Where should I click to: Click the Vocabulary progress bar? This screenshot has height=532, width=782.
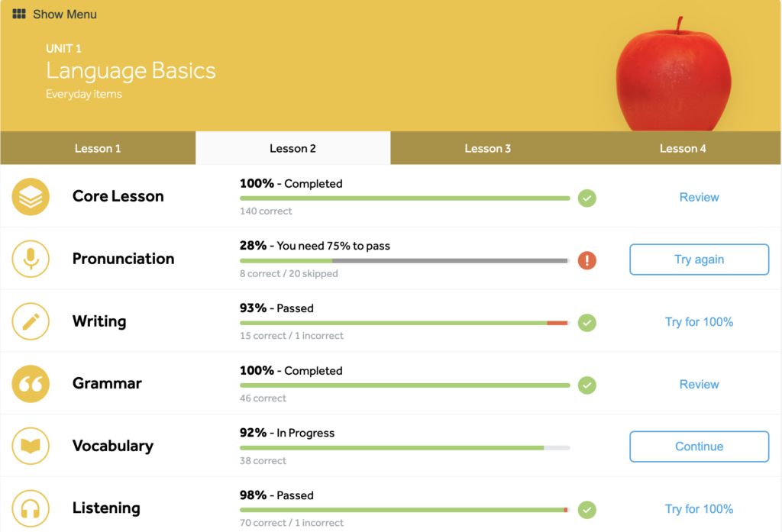tap(405, 447)
